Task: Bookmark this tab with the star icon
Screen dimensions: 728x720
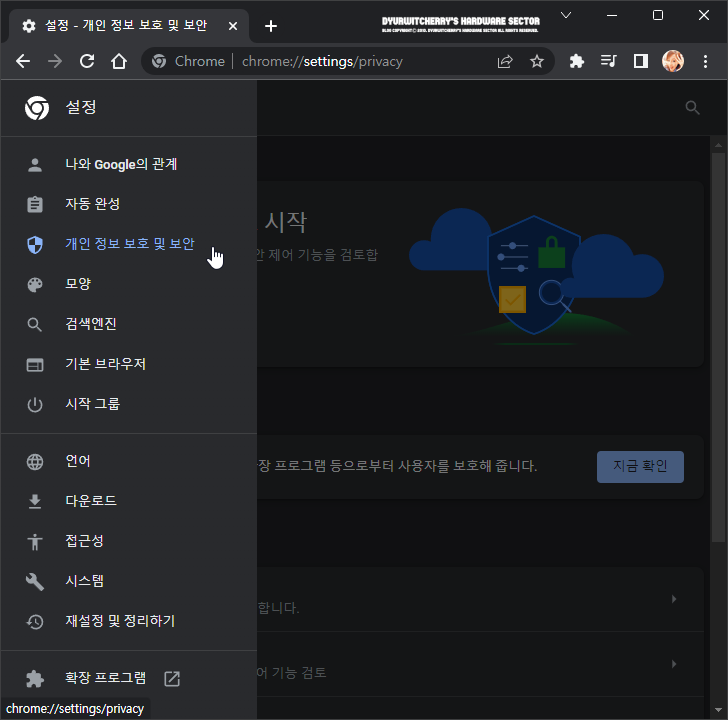Action: (537, 61)
